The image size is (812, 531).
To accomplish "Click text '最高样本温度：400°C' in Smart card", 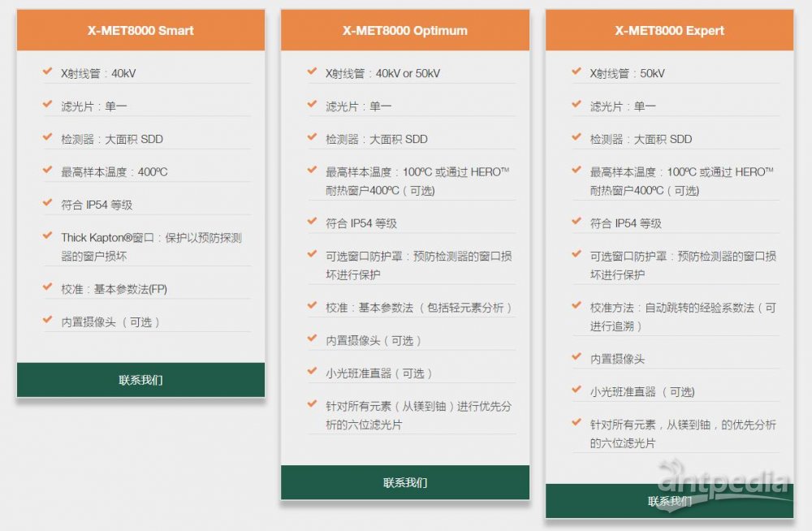I will (x=114, y=172).
